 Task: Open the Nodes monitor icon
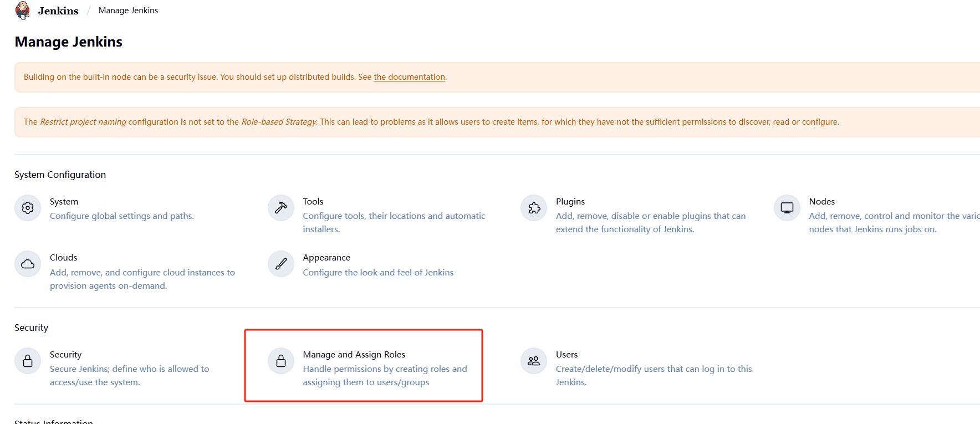pos(787,208)
